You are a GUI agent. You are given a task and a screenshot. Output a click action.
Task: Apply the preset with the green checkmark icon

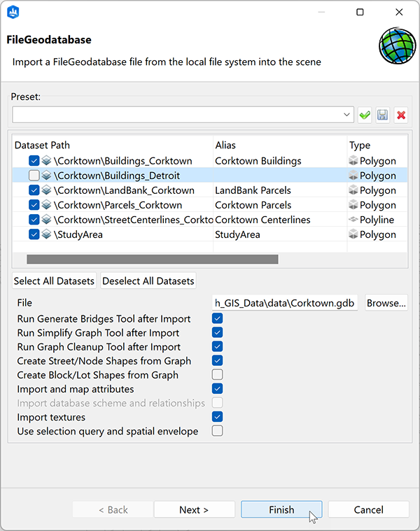(x=365, y=115)
